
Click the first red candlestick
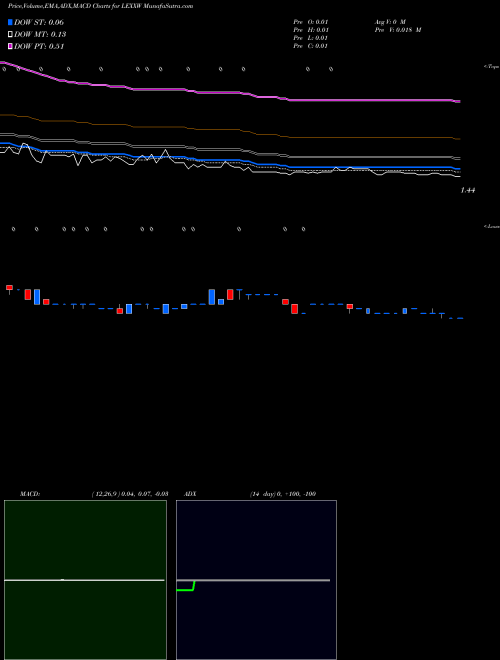(9, 287)
